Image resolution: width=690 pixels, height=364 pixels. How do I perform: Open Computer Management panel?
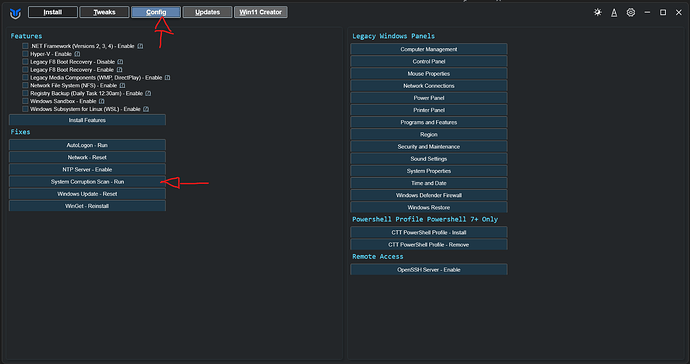point(429,49)
